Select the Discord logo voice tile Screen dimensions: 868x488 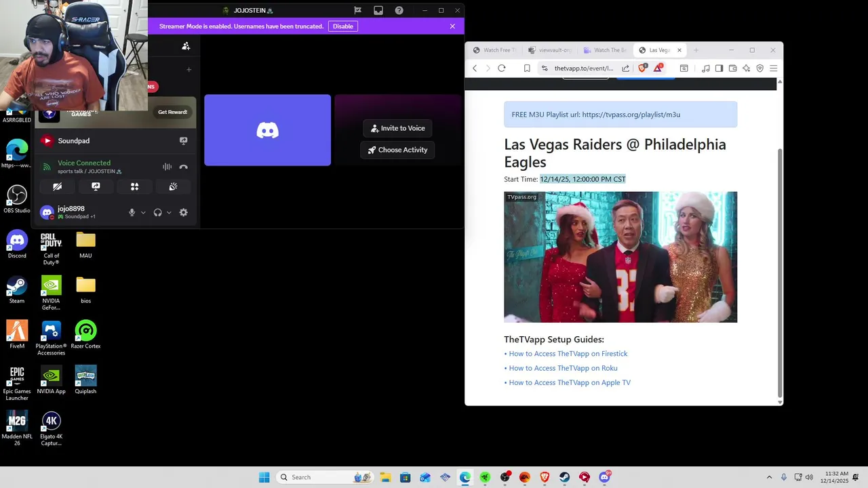[267, 130]
